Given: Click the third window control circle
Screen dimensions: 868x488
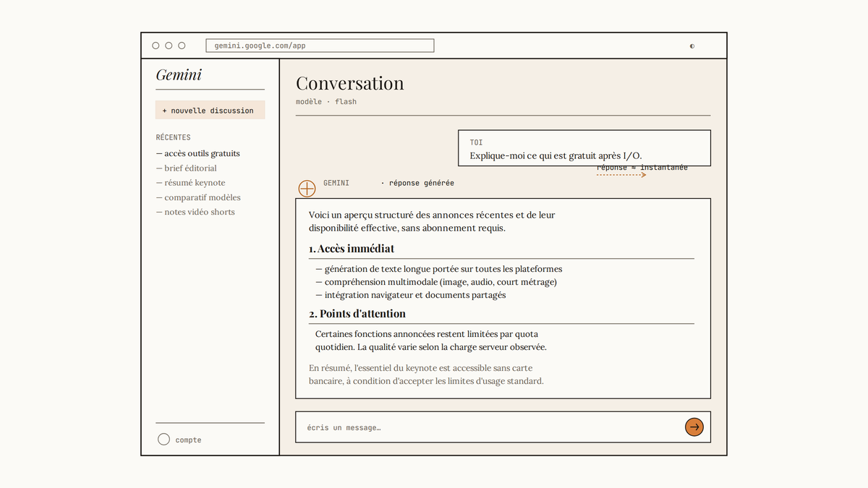Looking at the screenshot, I should point(182,46).
